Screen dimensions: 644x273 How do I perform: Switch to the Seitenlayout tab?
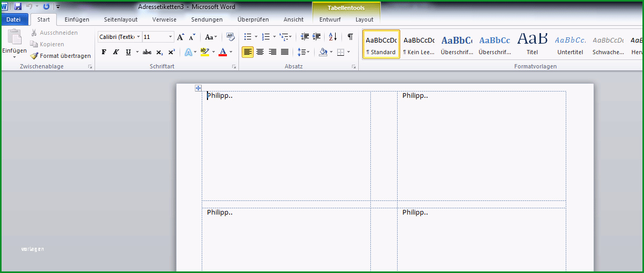click(x=121, y=19)
